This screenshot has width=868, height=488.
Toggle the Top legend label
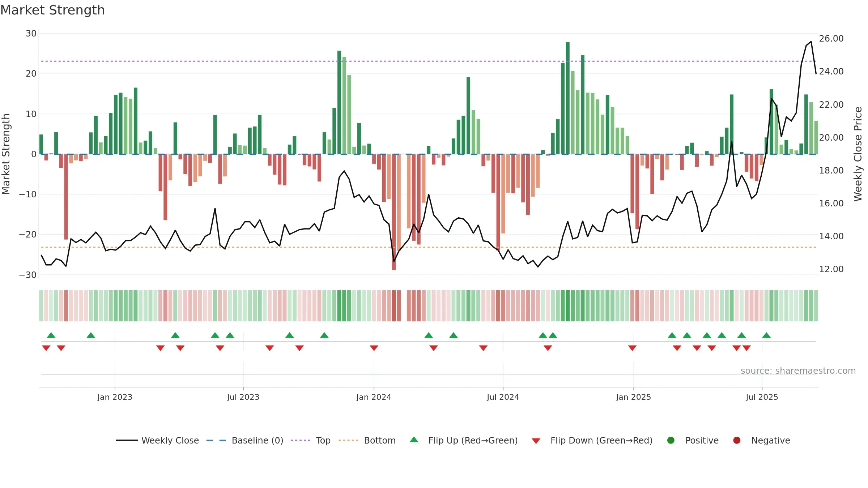(323, 441)
